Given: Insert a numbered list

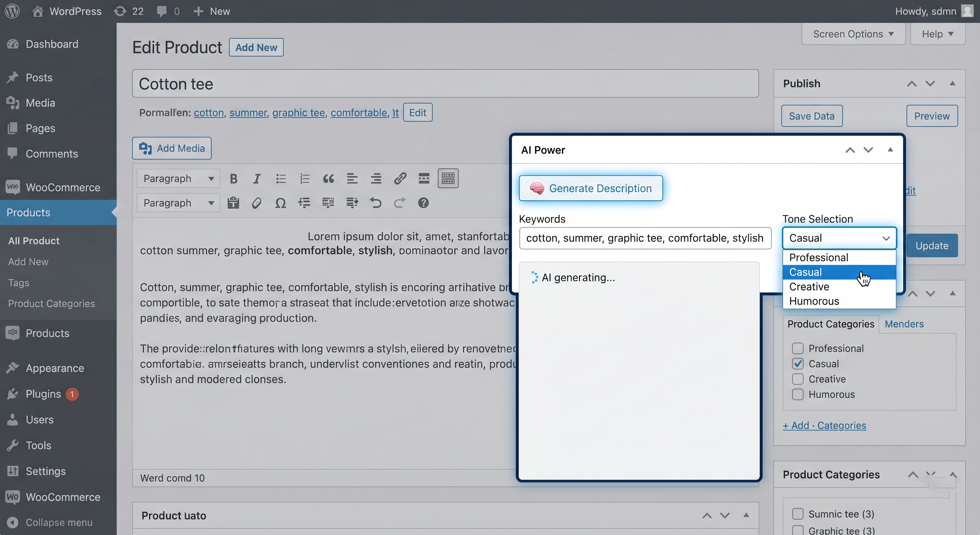Looking at the screenshot, I should point(305,179).
